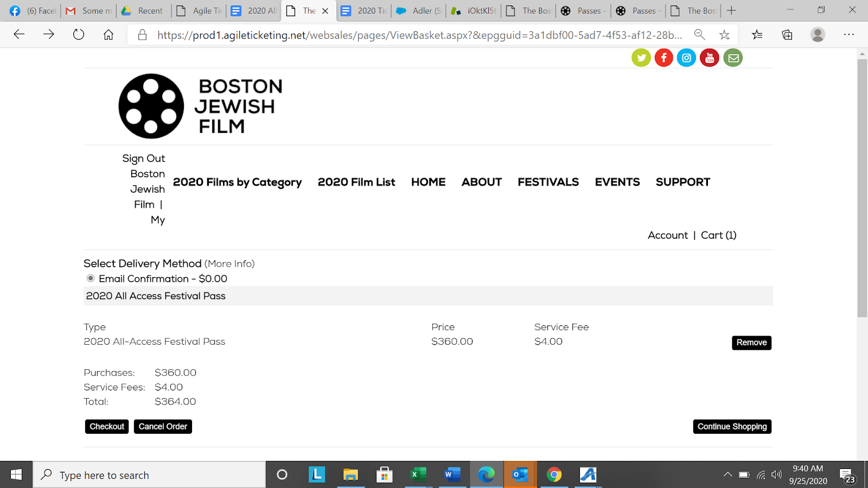Go to the HOME menu item
The height and width of the screenshot is (488, 868).
click(x=429, y=182)
